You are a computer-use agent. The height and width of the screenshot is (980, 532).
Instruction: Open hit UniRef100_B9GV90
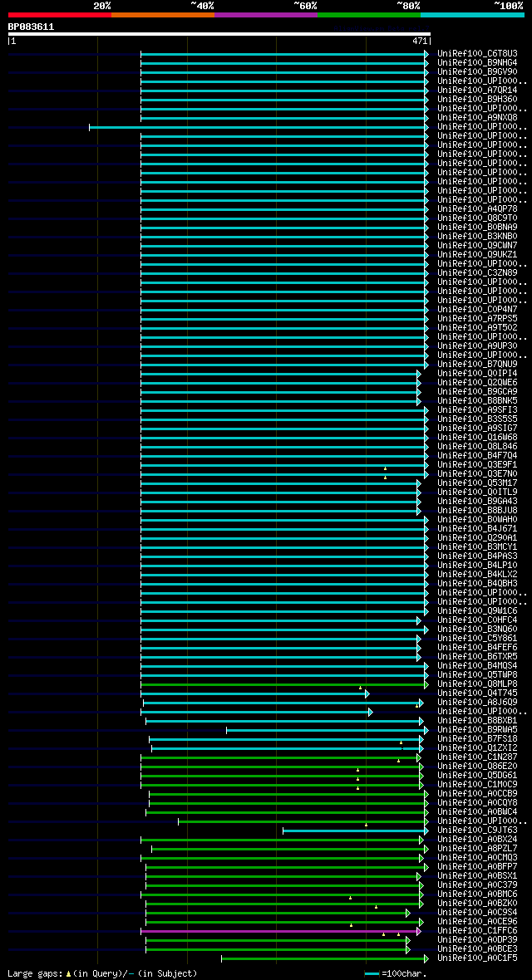click(477, 72)
